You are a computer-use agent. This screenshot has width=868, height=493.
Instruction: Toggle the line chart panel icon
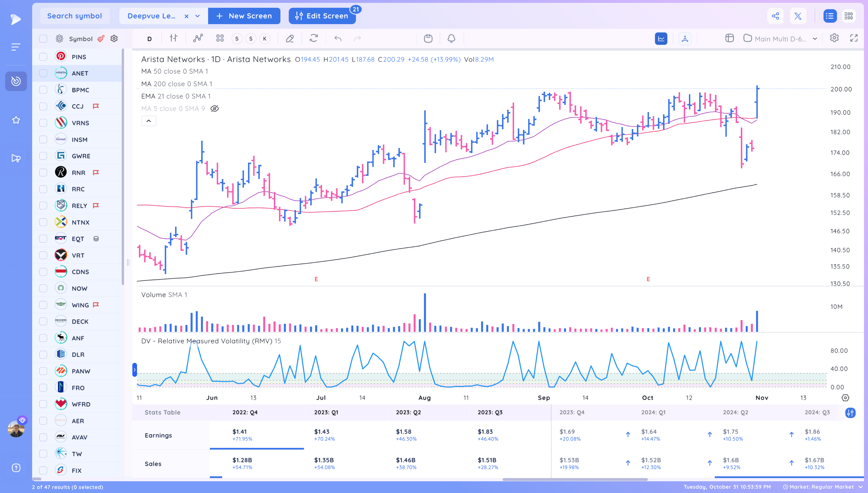(661, 39)
